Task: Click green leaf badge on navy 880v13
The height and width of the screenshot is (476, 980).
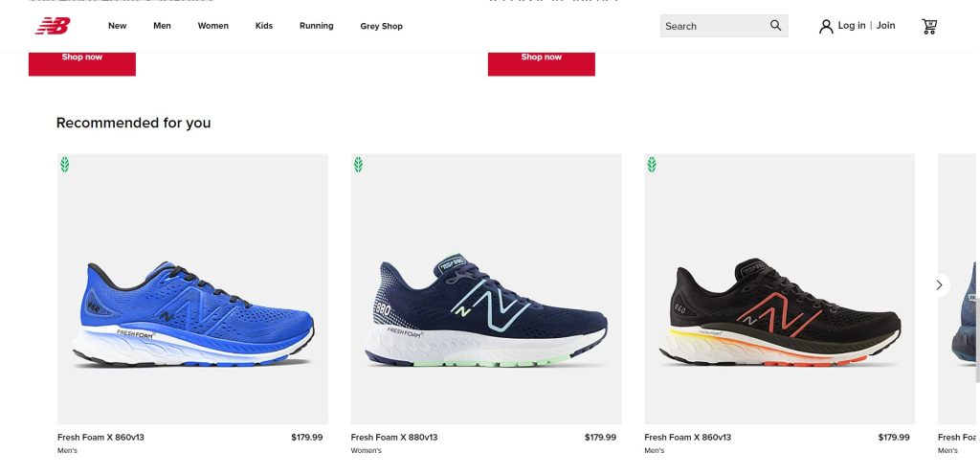Action: point(358,165)
